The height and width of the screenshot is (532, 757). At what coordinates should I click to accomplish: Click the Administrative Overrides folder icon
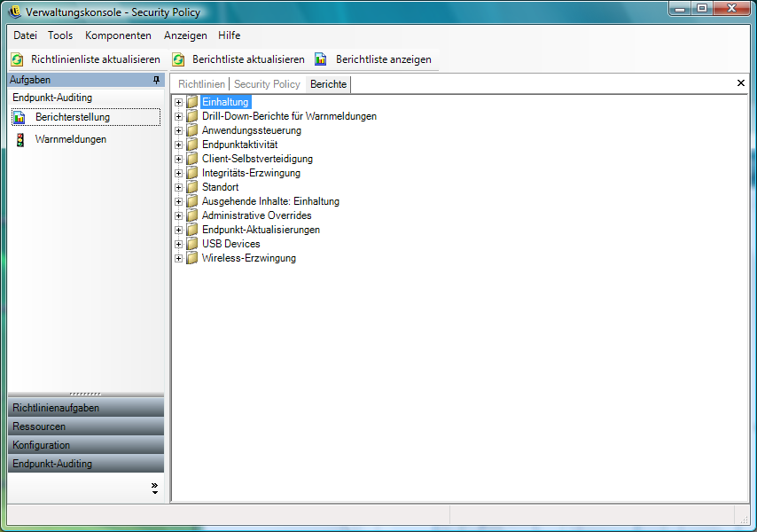click(x=192, y=215)
